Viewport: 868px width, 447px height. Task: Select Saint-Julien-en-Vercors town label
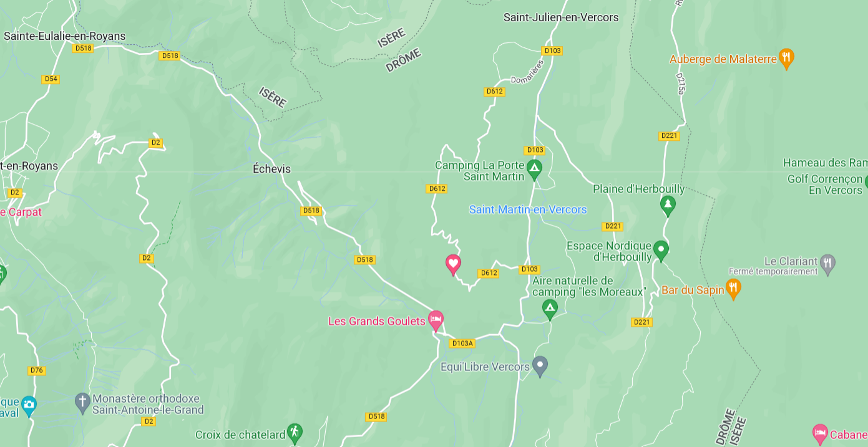561,17
